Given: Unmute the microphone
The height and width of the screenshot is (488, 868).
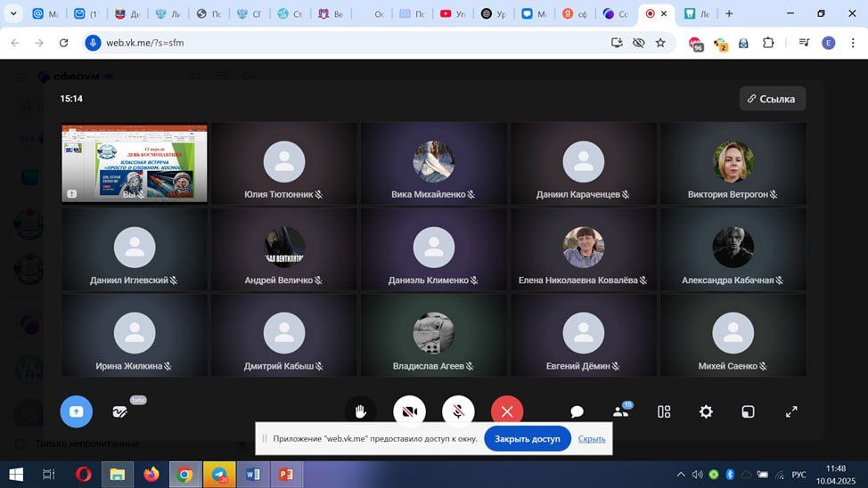Looking at the screenshot, I should tap(458, 411).
